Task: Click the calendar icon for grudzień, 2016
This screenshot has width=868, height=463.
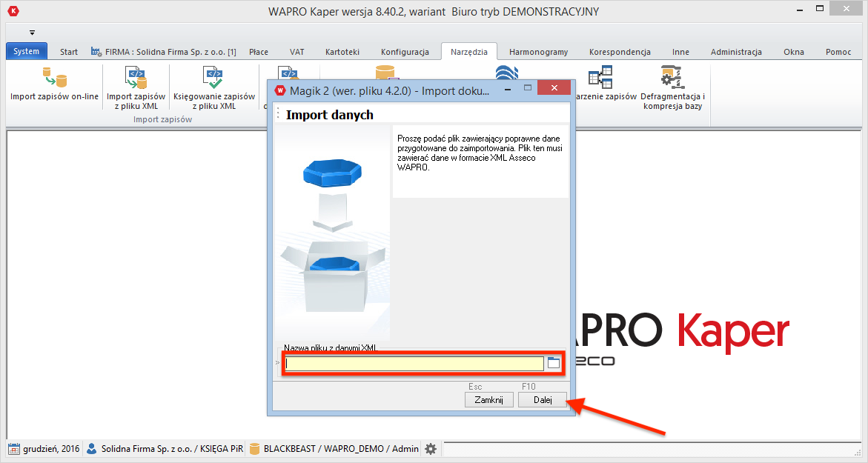Action: [13, 449]
